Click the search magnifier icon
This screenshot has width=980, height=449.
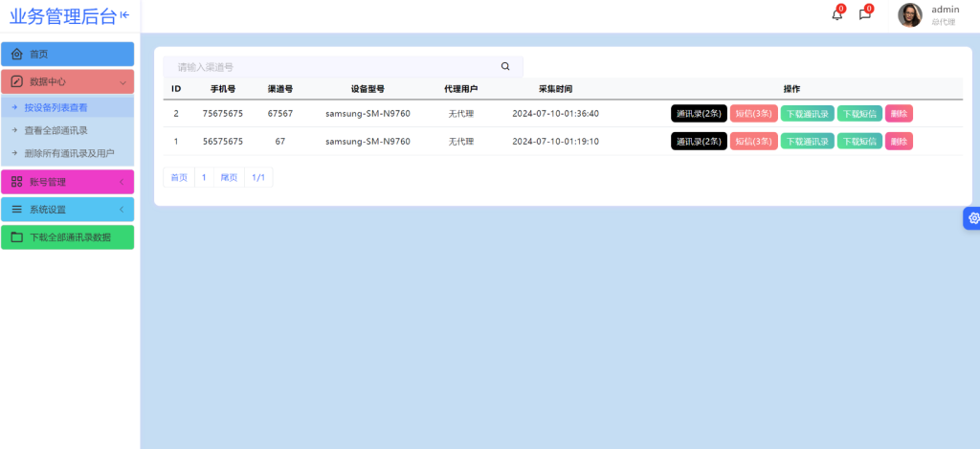coord(505,67)
